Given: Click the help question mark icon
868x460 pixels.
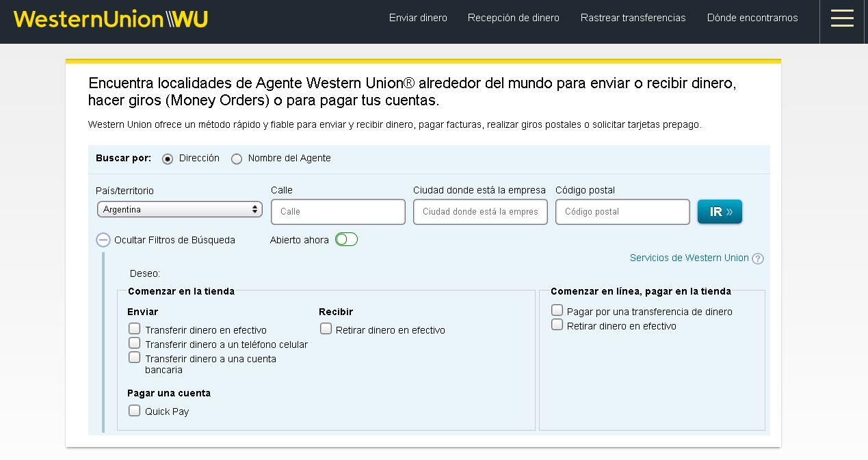Looking at the screenshot, I should 758,258.
